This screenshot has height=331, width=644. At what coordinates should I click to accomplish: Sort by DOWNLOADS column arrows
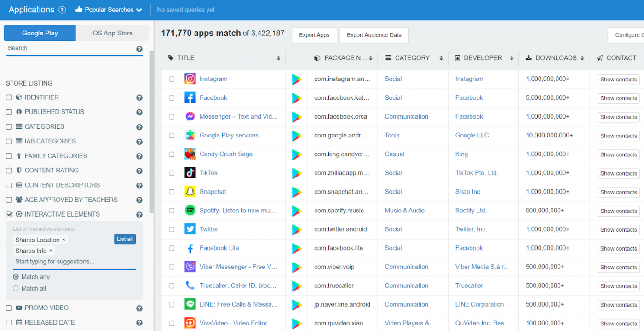point(582,58)
